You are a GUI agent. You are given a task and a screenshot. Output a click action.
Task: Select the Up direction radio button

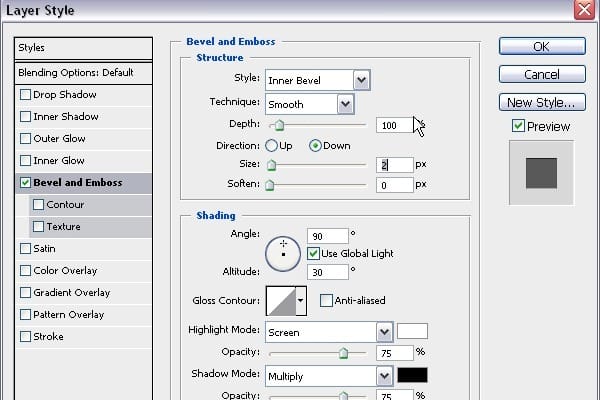point(271,145)
